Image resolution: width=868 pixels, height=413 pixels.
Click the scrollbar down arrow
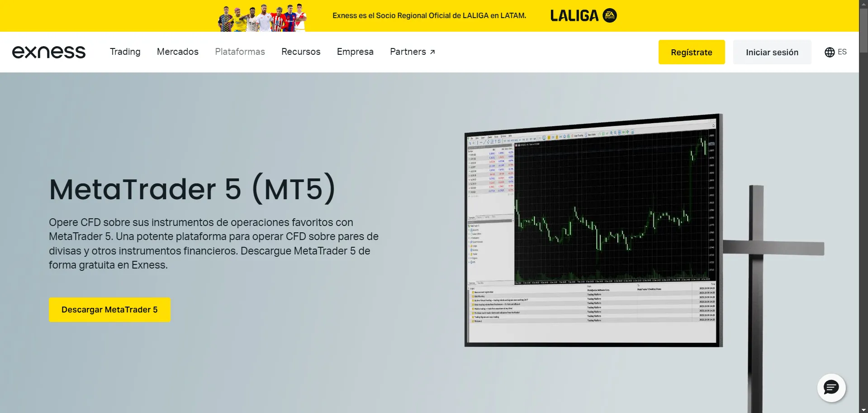(863, 410)
